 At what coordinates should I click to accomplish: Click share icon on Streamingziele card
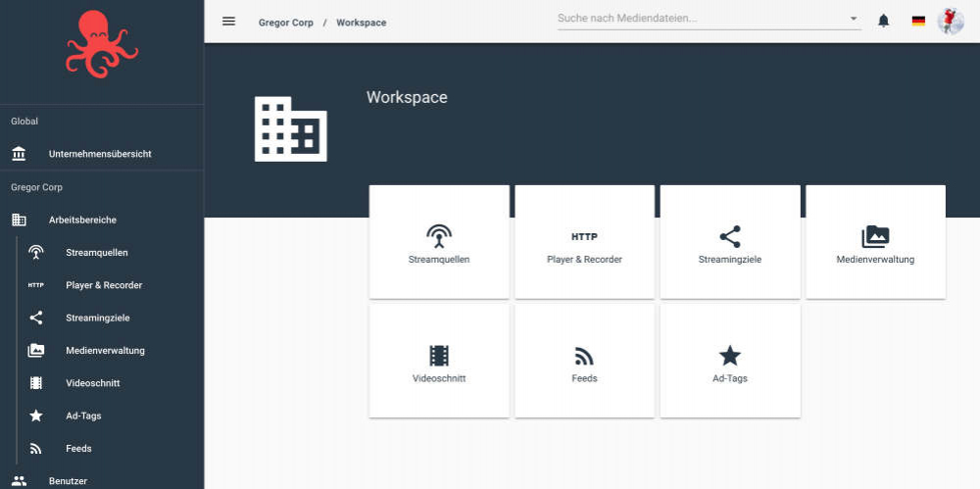(x=730, y=237)
